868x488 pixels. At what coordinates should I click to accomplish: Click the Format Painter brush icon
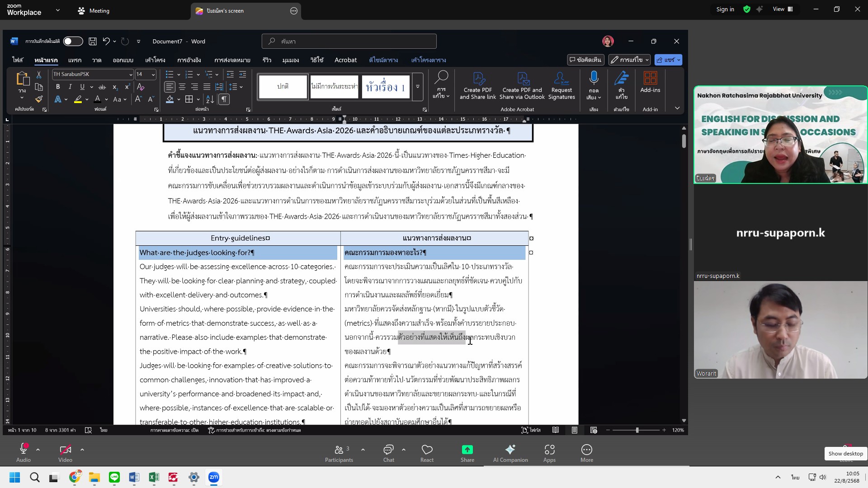(39, 99)
